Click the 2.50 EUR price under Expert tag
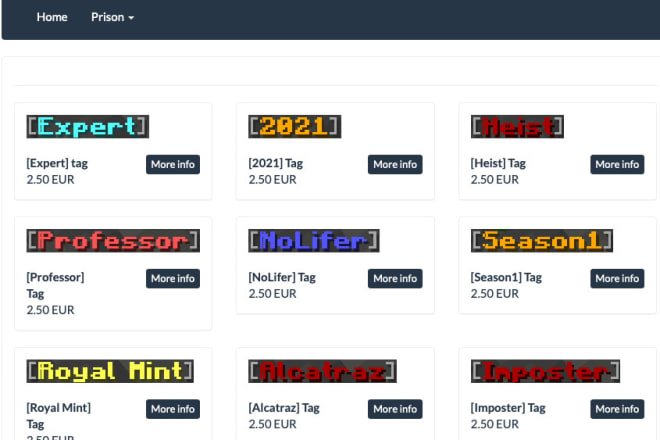This screenshot has width=660, height=440. (x=51, y=179)
